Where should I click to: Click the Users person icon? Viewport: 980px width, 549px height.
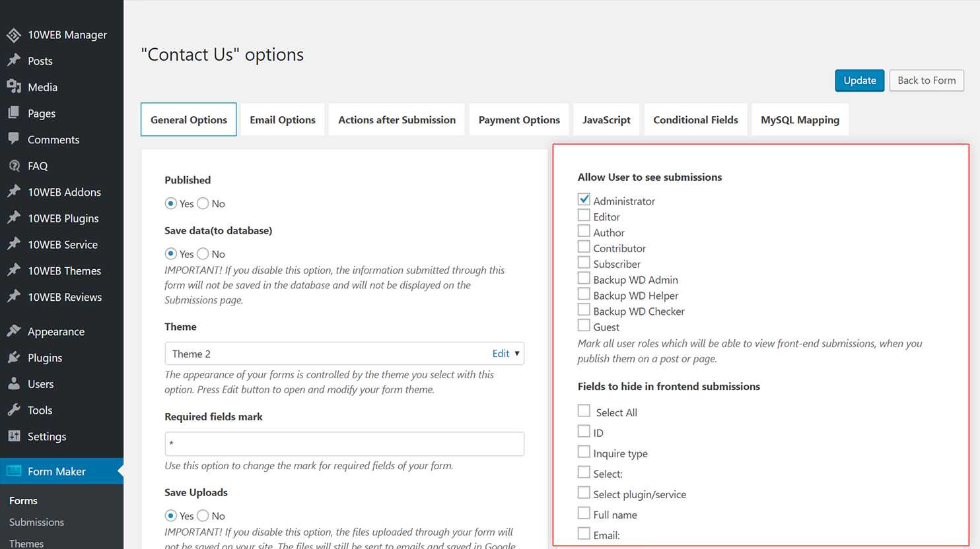pos(14,383)
